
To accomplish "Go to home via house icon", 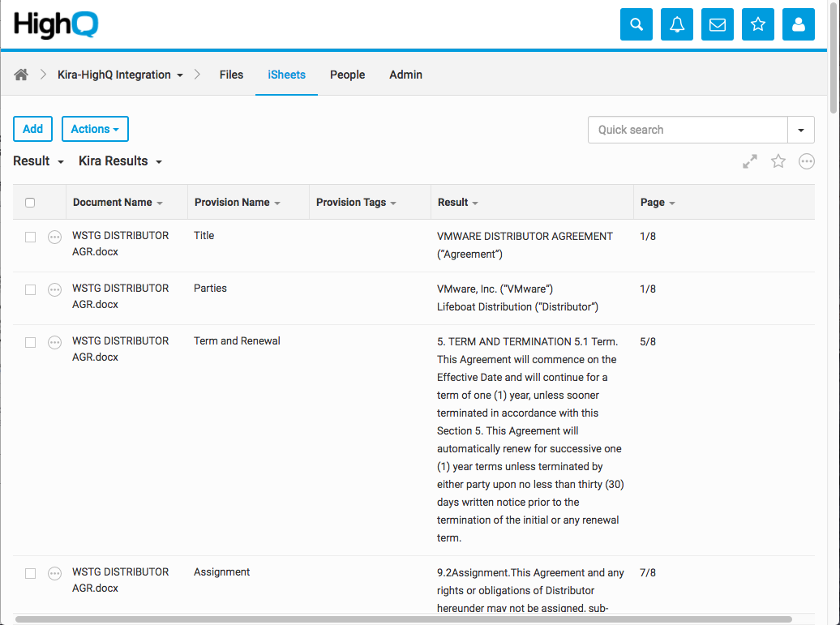I will coord(21,75).
